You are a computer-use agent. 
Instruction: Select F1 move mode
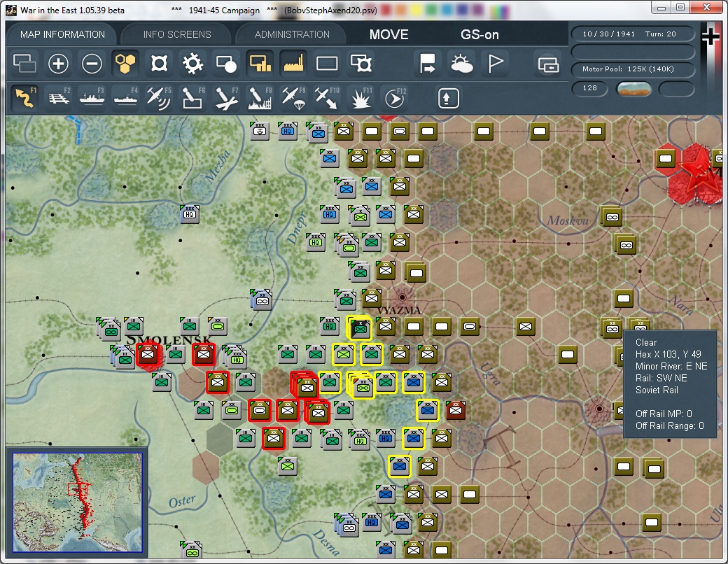pyautogui.click(x=25, y=97)
